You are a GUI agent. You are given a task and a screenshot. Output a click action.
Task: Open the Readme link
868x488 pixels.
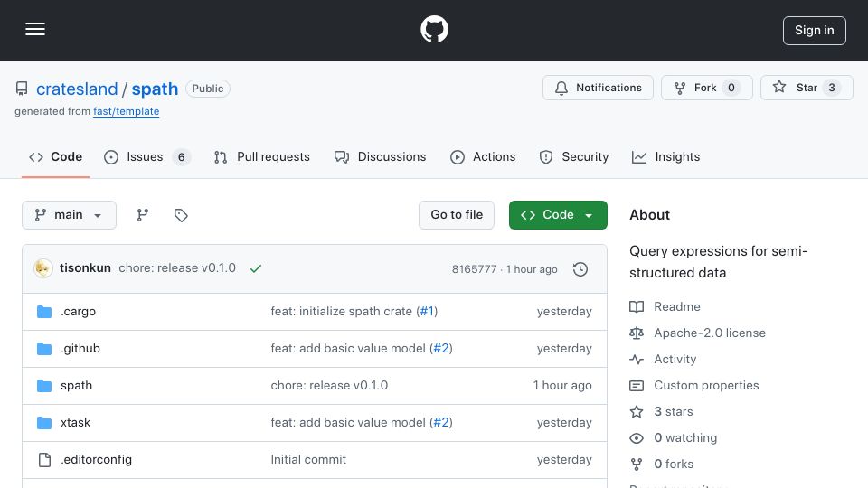[677, 307]
